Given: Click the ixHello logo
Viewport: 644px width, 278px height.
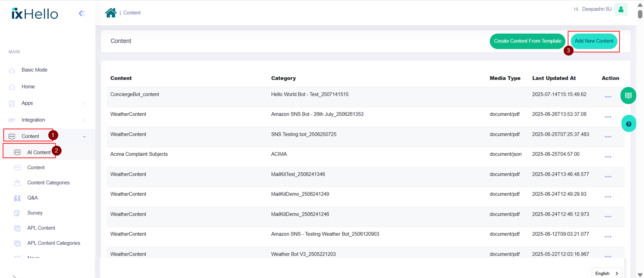Looking at the screenshot, I should (35, 14).
